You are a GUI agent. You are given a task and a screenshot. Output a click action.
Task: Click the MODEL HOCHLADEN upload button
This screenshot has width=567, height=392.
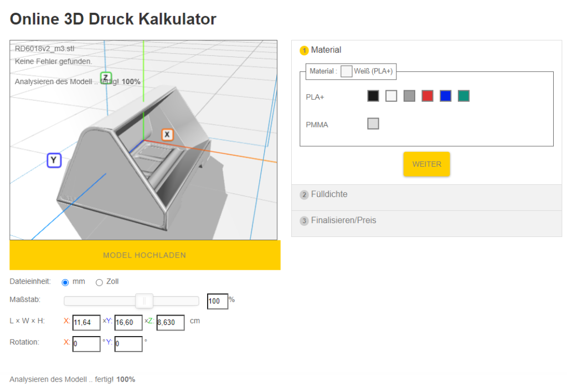click(x=145, y=255)
